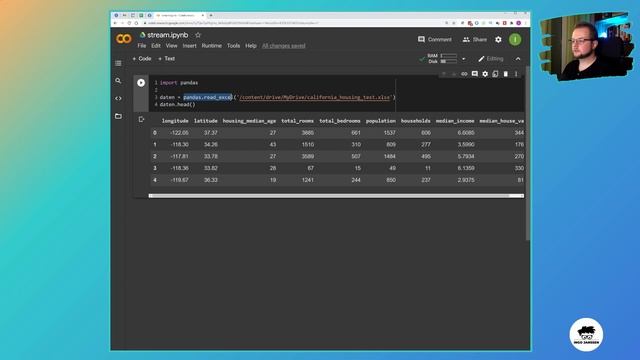
Task: Open the RAM and Disk resource dropdown arrow
Action: pyautogui.click(x=463, y=59)
